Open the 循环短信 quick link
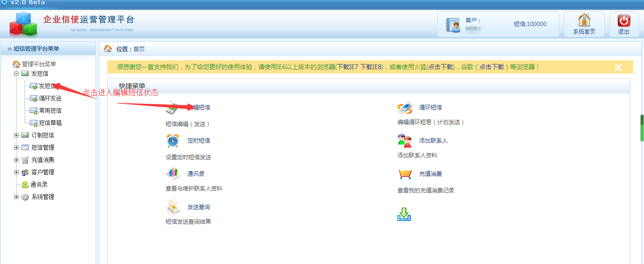This screenshot has width=644, height=264. point(431,108)
